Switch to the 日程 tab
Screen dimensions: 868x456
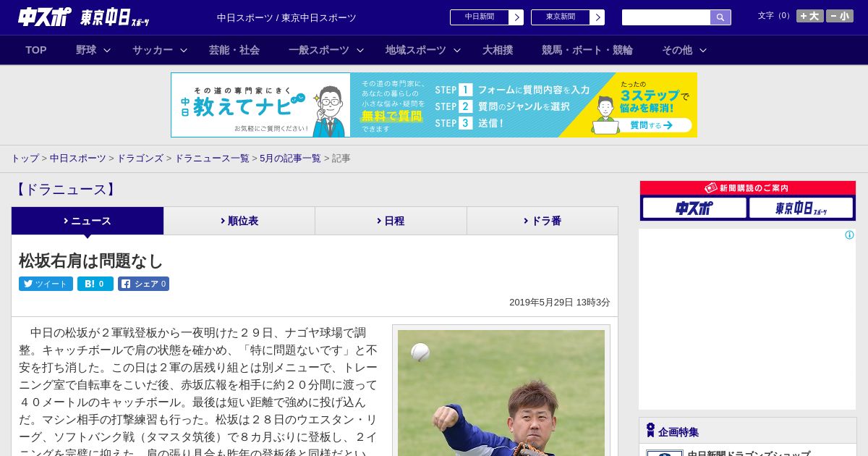point(391,221)
